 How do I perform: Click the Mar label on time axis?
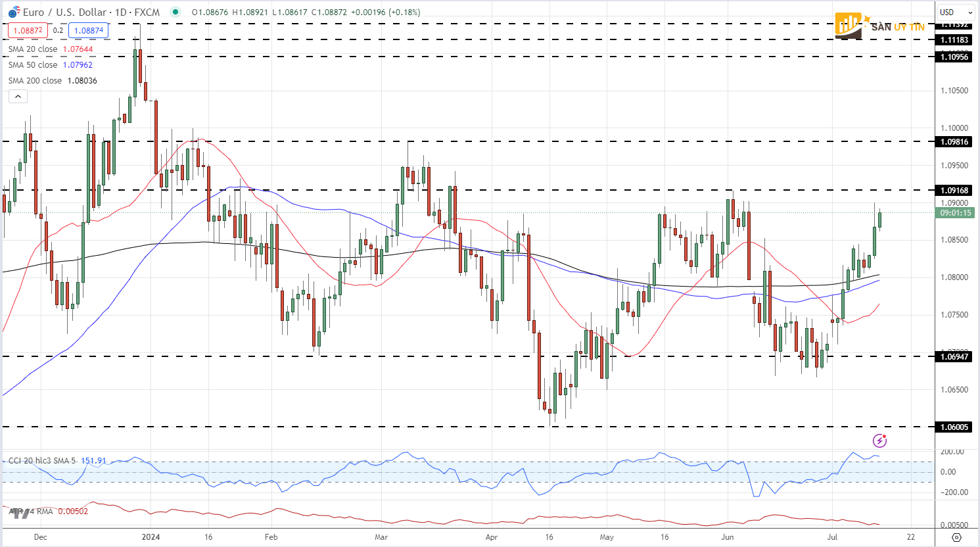click(381, 537)
